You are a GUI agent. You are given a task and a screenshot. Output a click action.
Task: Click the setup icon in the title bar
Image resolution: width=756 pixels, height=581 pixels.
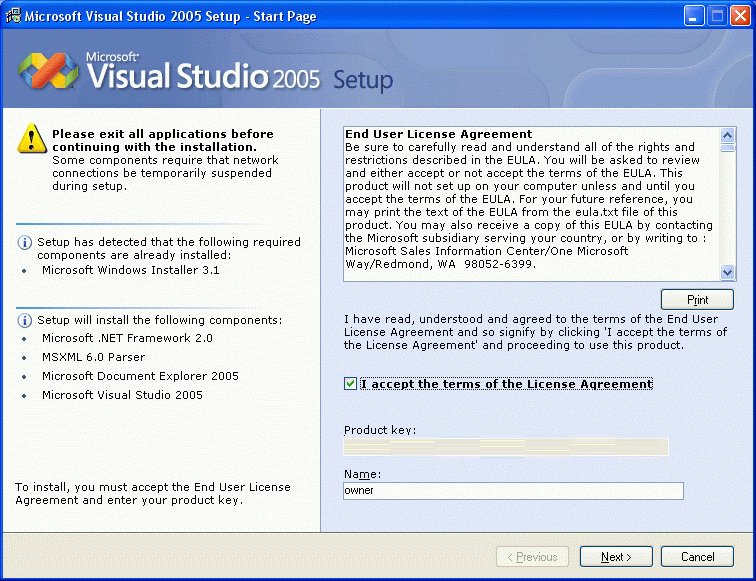point(13,16)
